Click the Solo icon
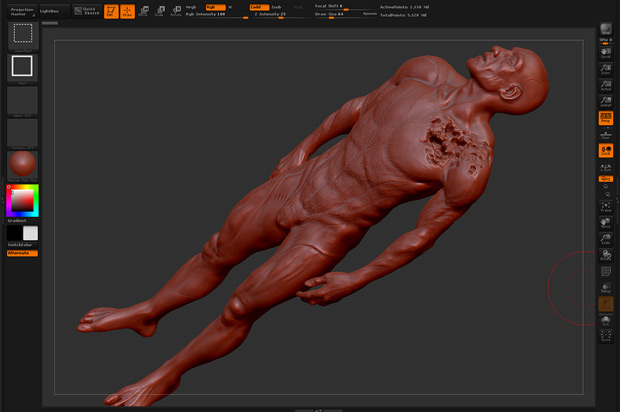 pos(606,320)
